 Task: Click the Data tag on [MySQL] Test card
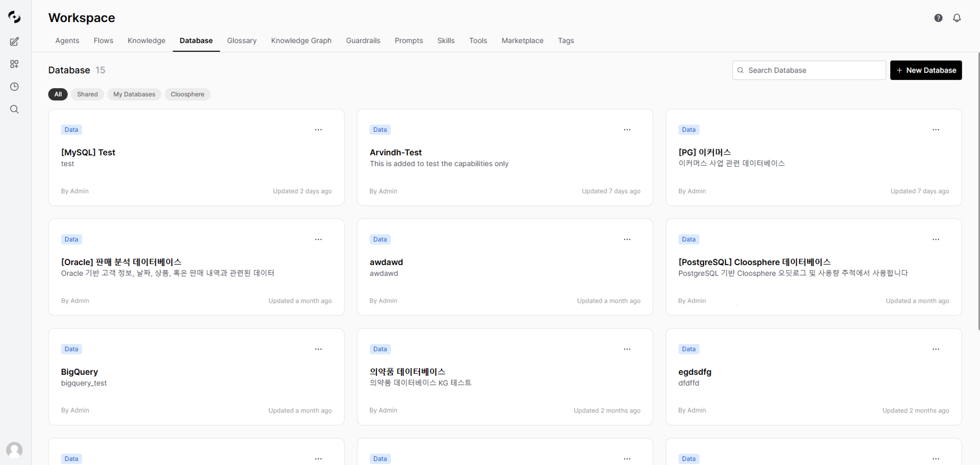pyautogui.click(x=72, y=130)
